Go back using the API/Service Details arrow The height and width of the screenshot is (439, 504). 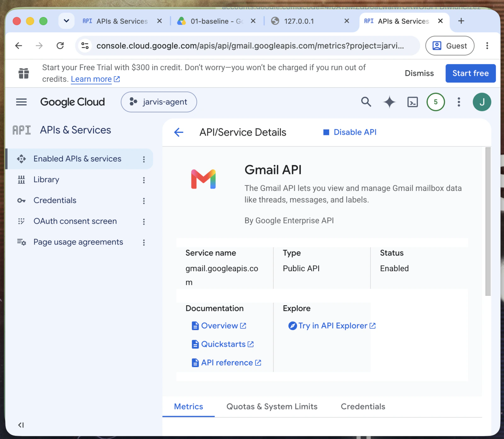pos(179,132)
